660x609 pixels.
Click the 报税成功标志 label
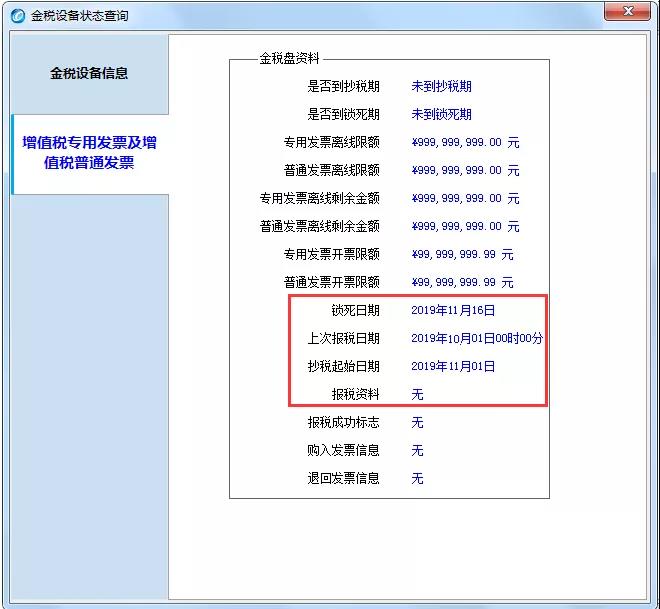[x=343, y=423]
